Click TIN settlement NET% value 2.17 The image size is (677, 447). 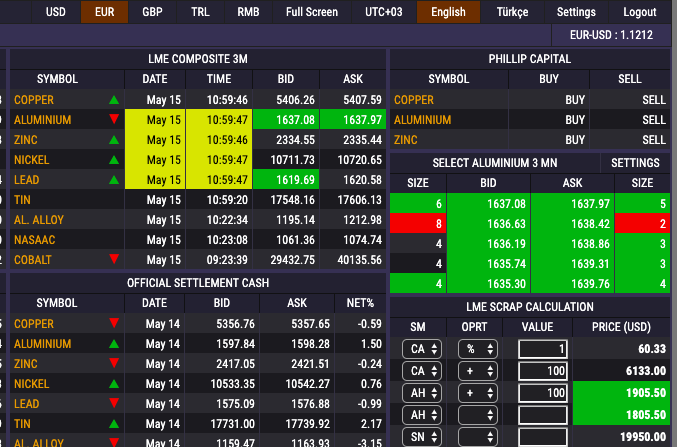click(360, 424)
